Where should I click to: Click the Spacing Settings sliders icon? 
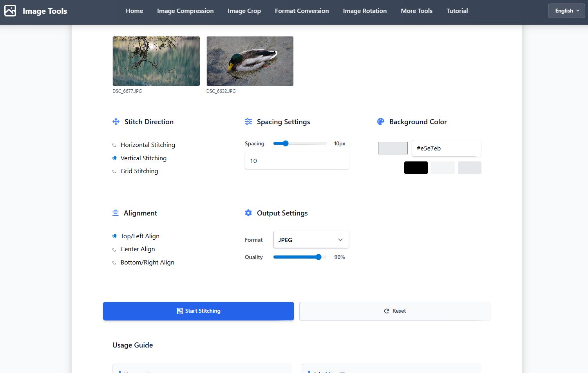tap(248, 122)
